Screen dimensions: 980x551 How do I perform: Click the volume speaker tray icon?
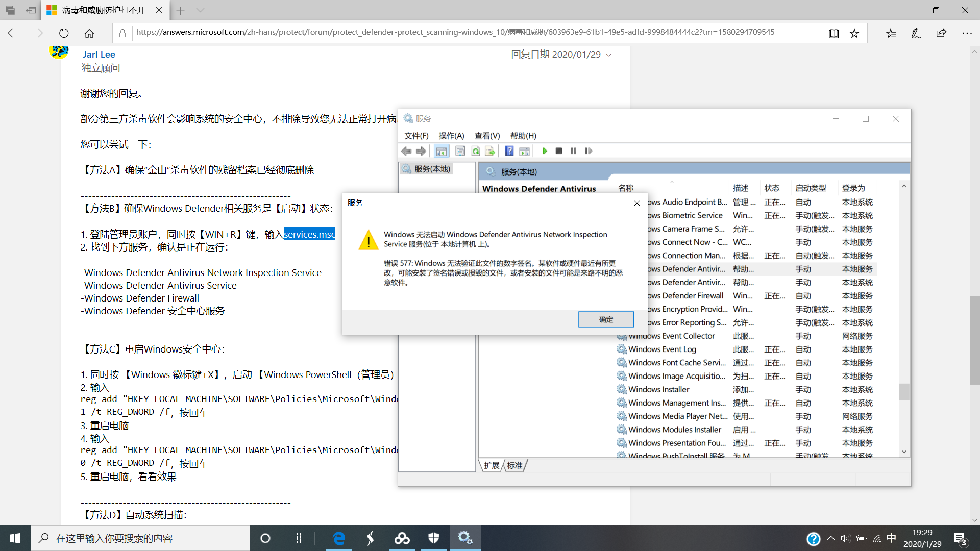coord(846,538)
